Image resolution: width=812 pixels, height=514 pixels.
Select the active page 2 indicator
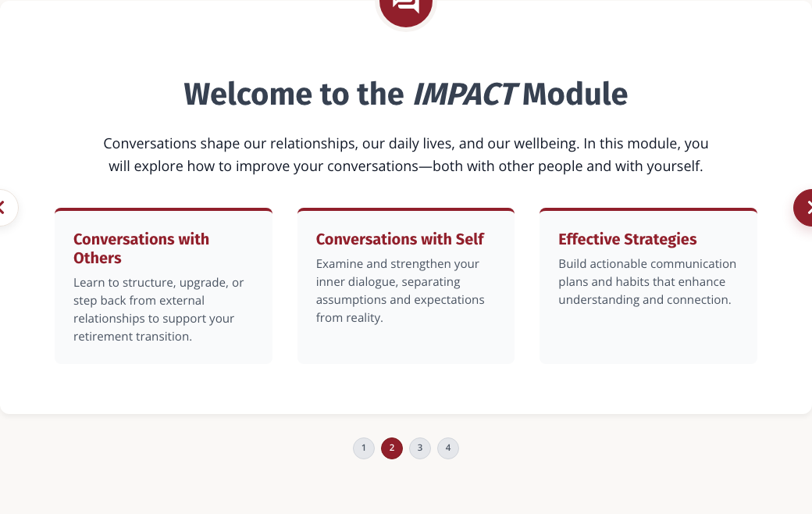(x=391, y=448)
